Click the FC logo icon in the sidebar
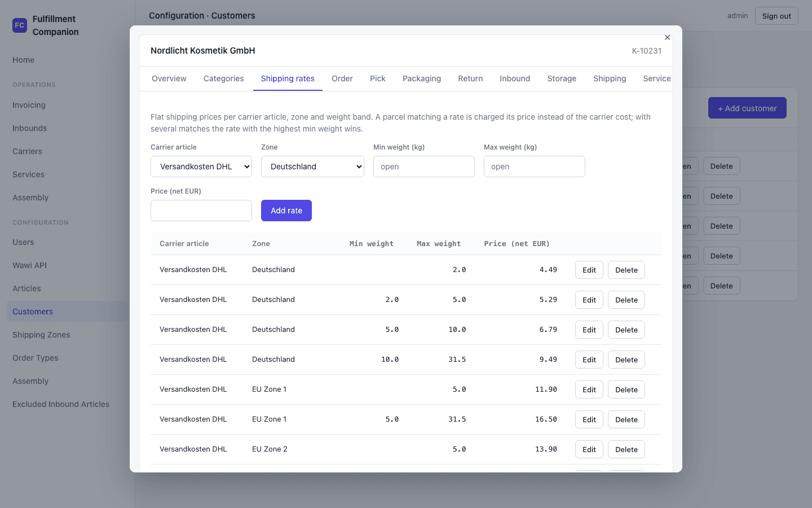Image resolution: width=812 pixels, height=508 pixels. [20, 25]
